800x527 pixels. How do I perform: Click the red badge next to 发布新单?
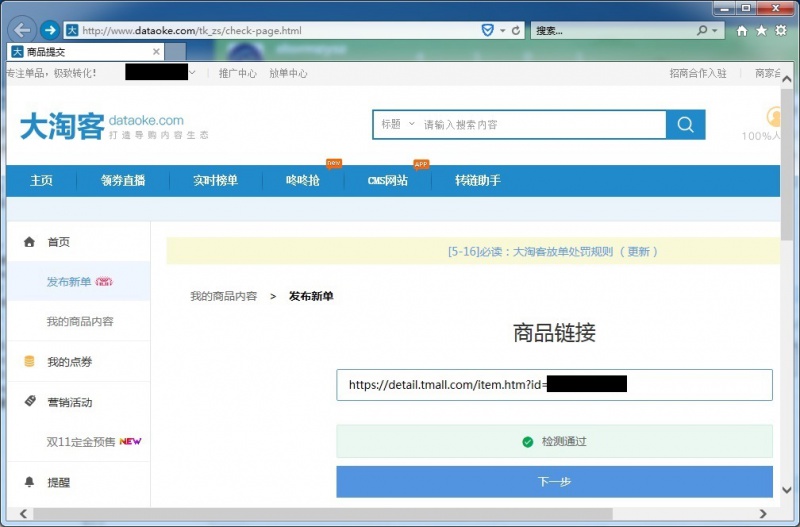coord(104,282)
